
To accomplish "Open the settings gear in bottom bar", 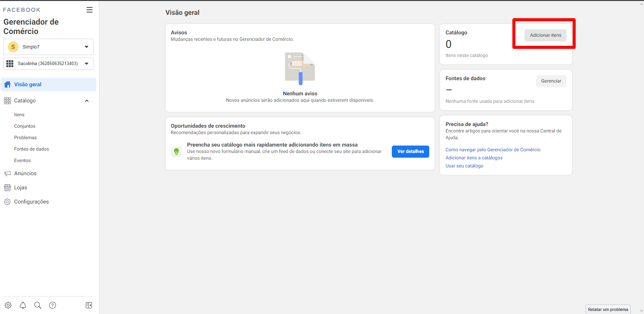I will coord(8,305).
